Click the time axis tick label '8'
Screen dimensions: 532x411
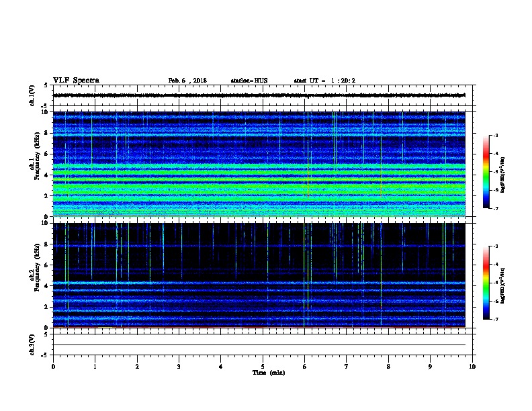click(x=388, y=367)
